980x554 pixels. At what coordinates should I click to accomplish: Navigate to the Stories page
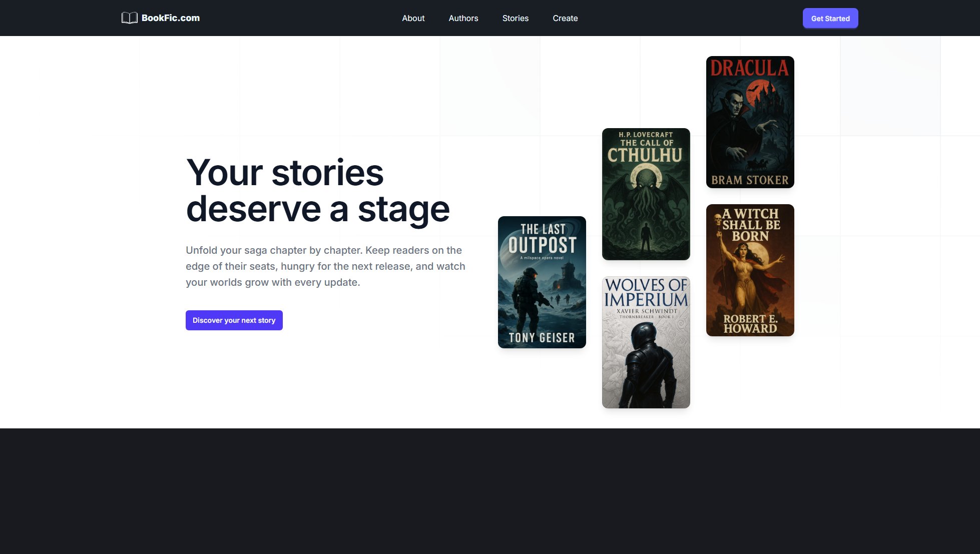tap(516, 18)
